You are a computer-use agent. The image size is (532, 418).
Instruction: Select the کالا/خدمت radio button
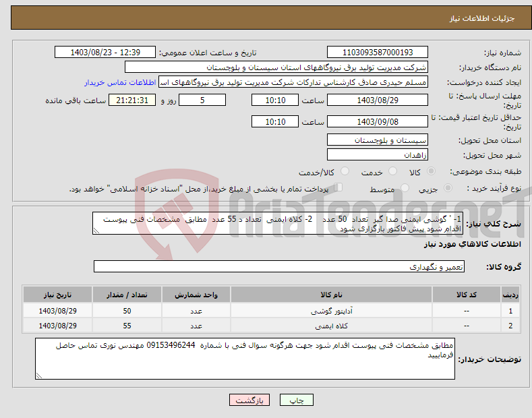tap(345, 171)
